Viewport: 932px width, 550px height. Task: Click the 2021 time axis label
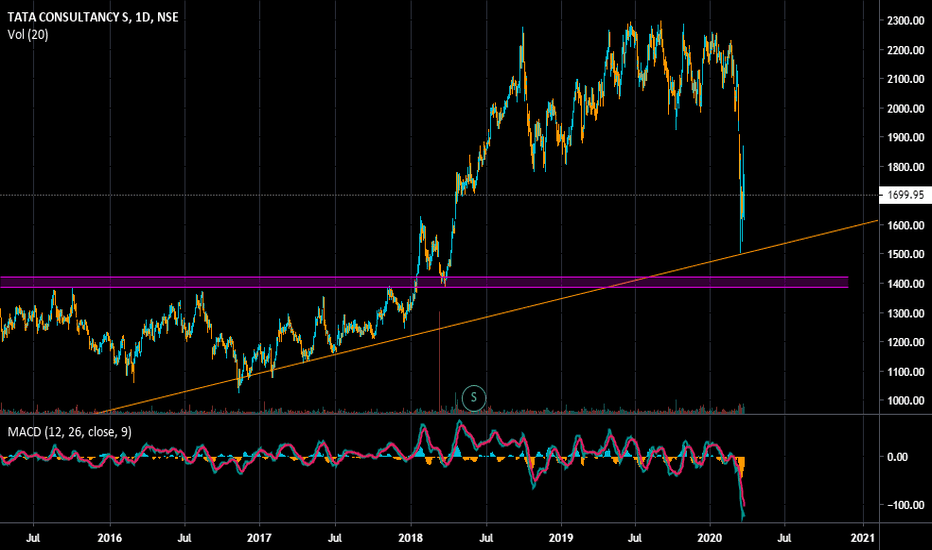pyautogui.click(x=862, y=538)
